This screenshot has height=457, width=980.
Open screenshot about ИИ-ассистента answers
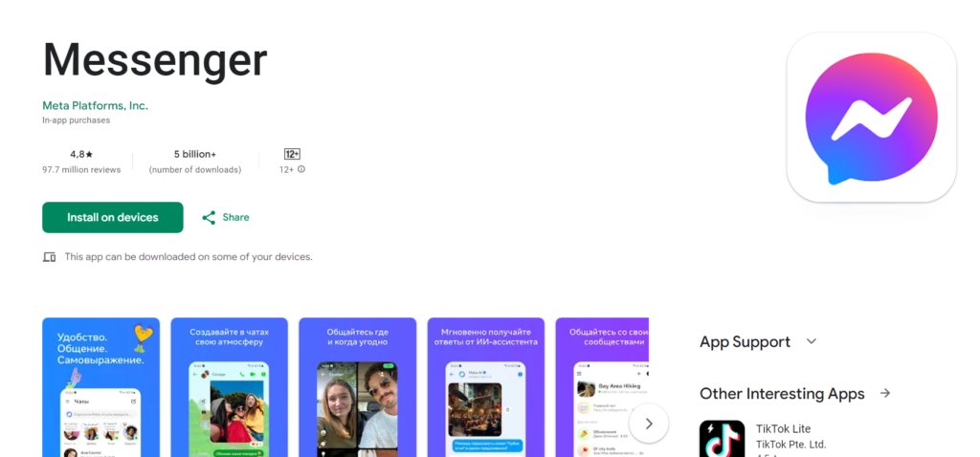486,387
